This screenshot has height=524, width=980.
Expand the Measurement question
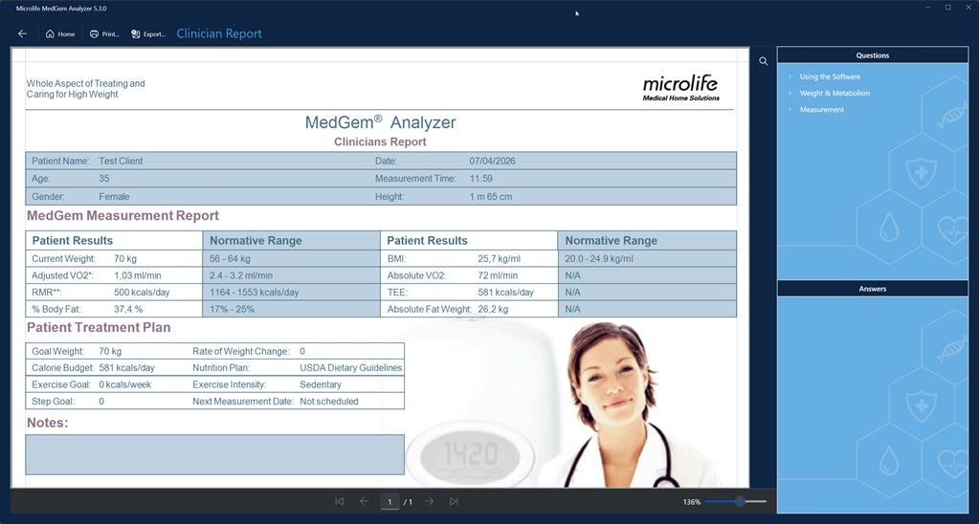coord(821,109)
